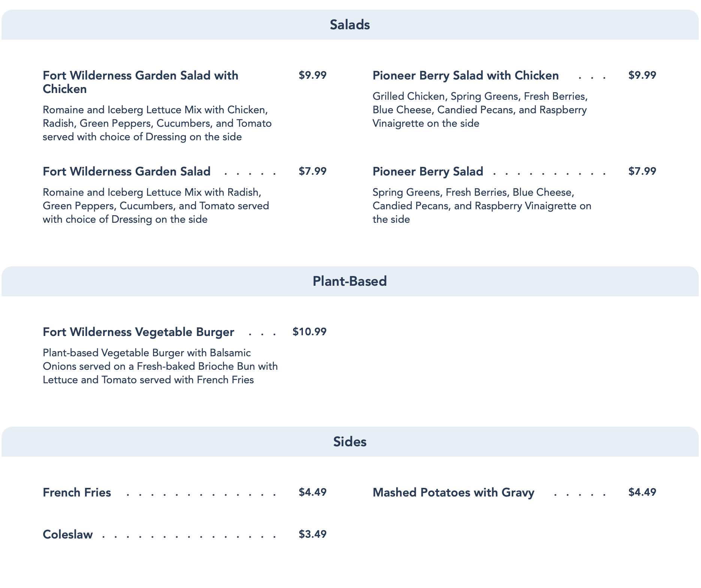Viewport: 701px width, 588px height.
Task: Select Pioneer Berry Salad with Chicken title
Action: click(466, 75)
